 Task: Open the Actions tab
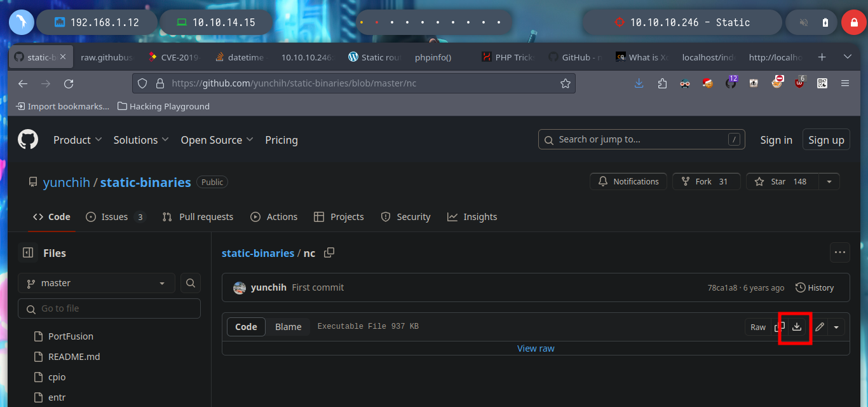pos(274,217)
